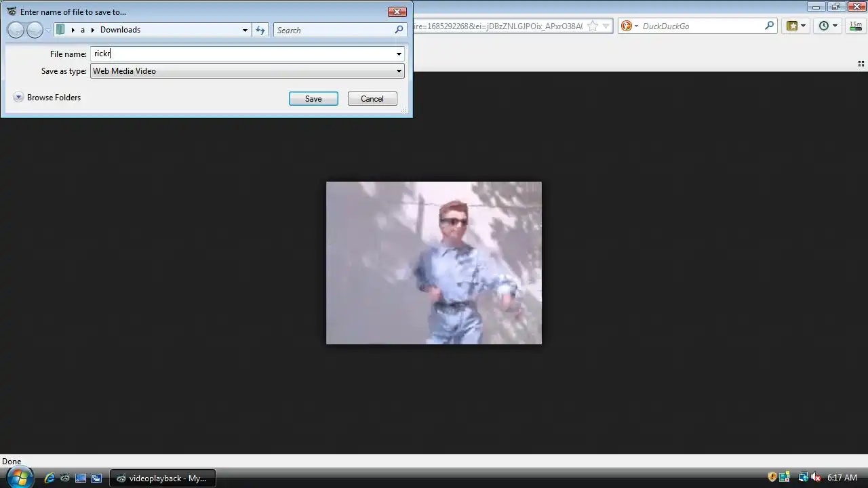The image size is (868, 488).
Task: Launch Internet Explorer from Quick Launch
Action: 50,479
